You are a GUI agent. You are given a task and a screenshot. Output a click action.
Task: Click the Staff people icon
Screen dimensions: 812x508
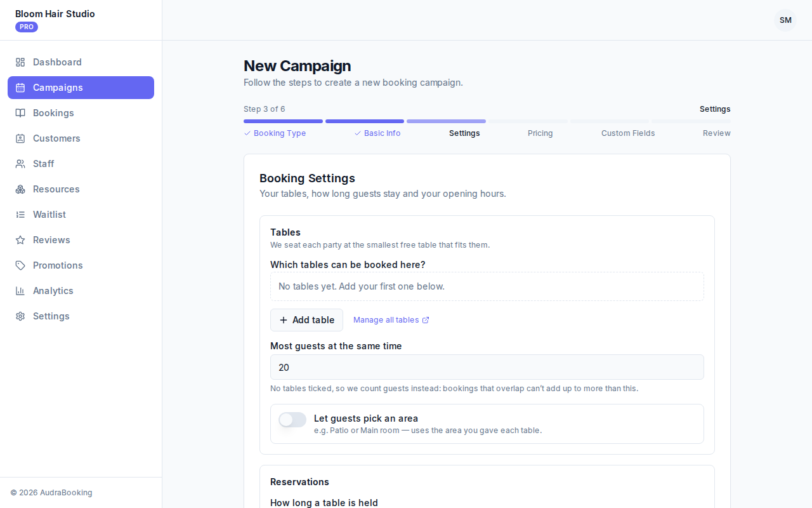tap(20, 164)
